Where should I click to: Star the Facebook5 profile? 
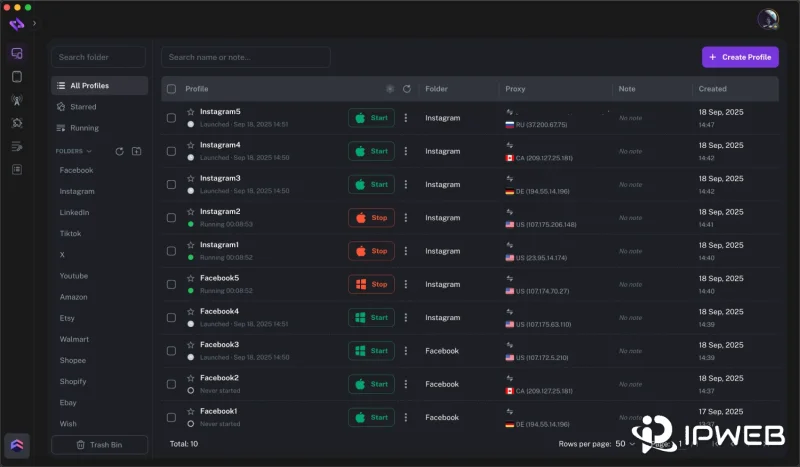point(190,278)
